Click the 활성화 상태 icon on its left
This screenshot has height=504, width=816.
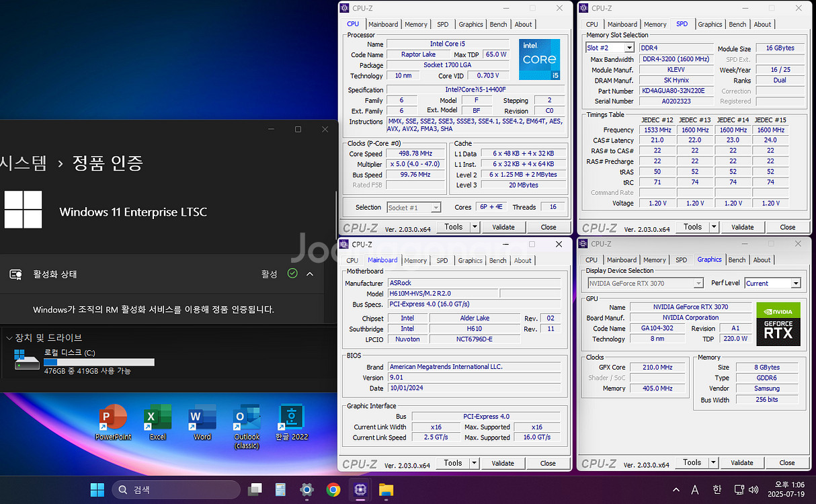coord(16,274)
